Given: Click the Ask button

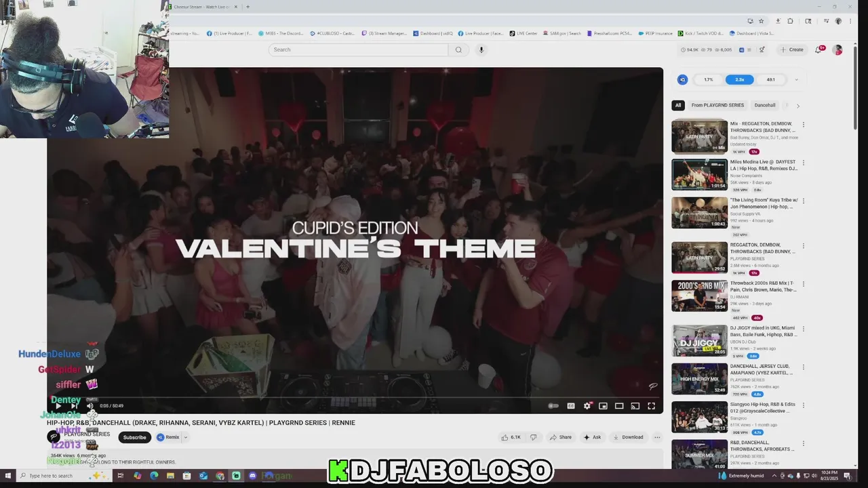Looking at the screenshot, I should coord(592,437).
